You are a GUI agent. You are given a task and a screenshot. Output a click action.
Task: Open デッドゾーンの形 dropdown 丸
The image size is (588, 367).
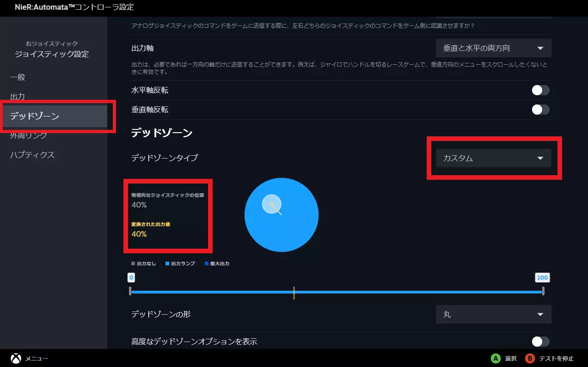pos(494,314)
